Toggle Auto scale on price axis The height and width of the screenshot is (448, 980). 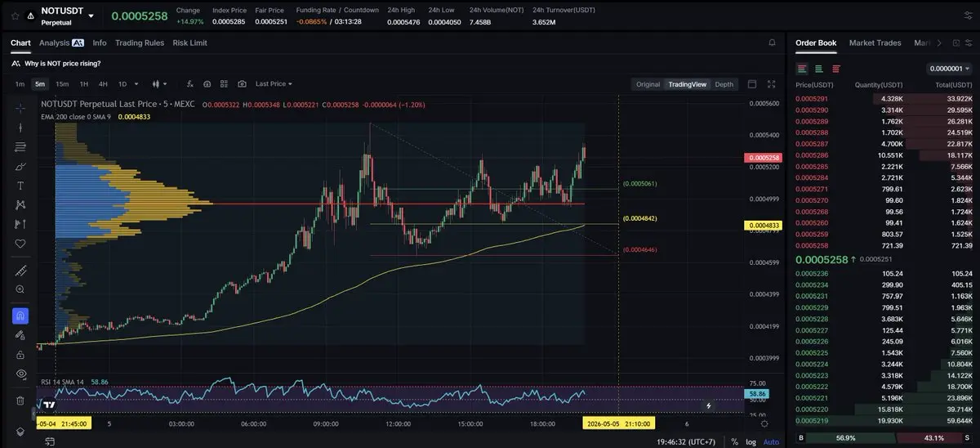tap(771, 441)
